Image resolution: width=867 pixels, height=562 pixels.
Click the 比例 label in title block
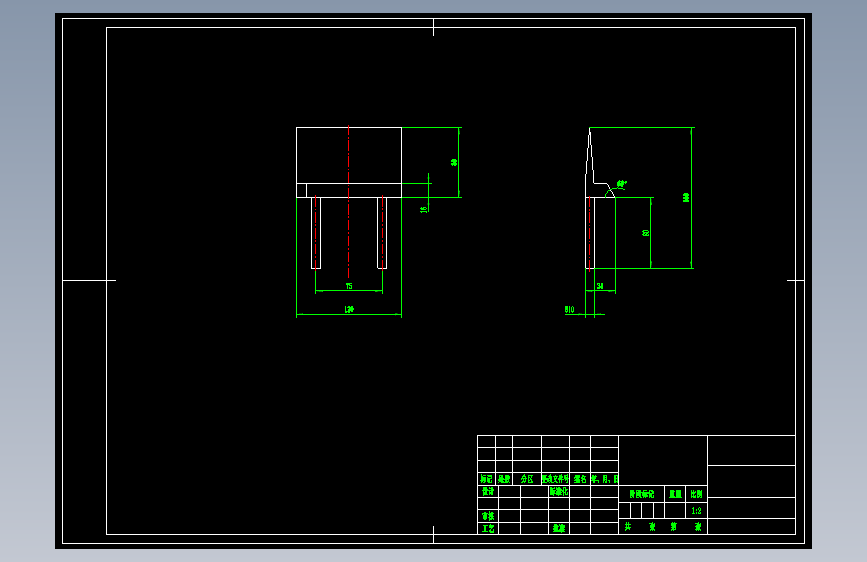pyautogui.click(x=696, y=494)
